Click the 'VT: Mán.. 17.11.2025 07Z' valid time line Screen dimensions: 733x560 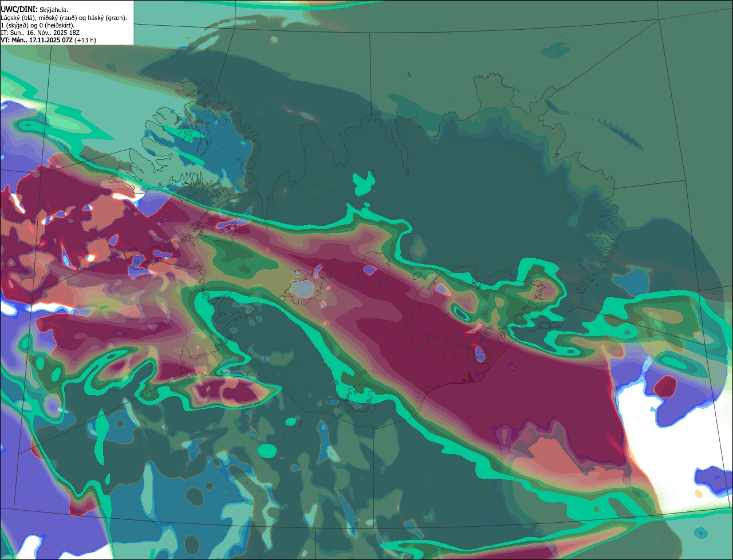click(x=49, y=40)
